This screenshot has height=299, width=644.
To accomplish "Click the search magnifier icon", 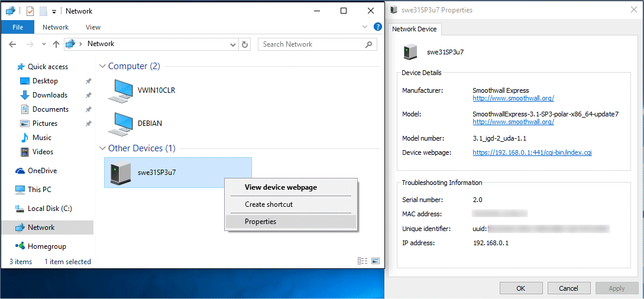I will coord(369,44).
